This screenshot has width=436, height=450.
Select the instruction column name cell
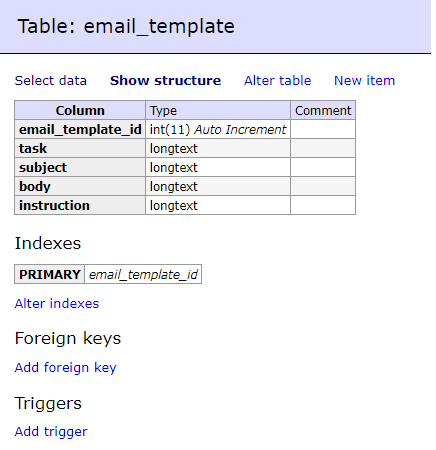[x=80, y=205]
